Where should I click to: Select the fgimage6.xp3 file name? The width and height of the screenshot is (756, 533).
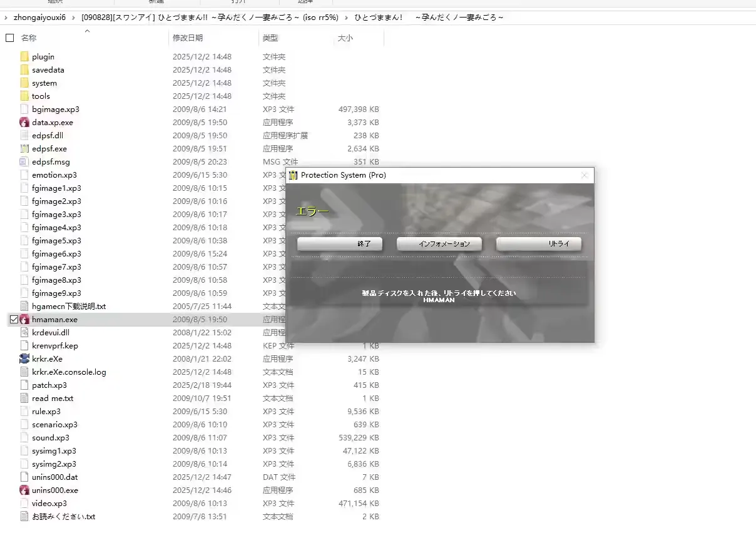coord(56,253)
